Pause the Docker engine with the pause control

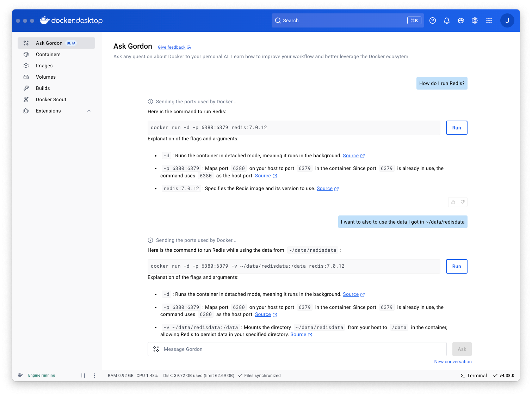83,375
